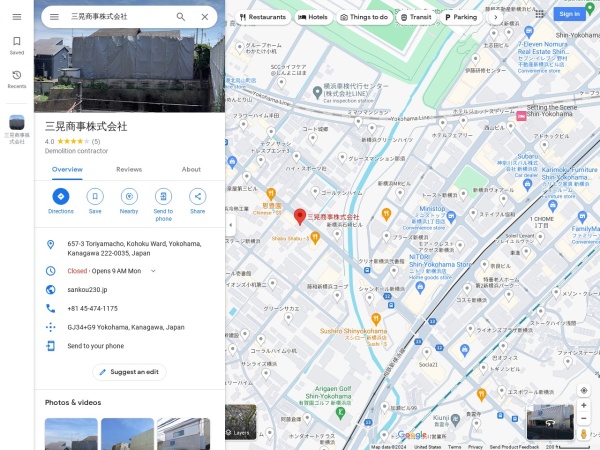Open Saved places in the left rail
The image size is (600, 450).
[x=17, y=45]
